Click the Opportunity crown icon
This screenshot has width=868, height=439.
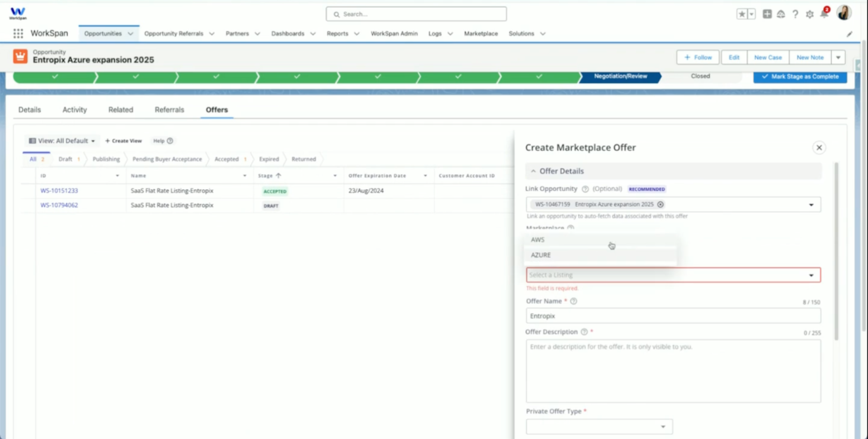coord(20,56)
